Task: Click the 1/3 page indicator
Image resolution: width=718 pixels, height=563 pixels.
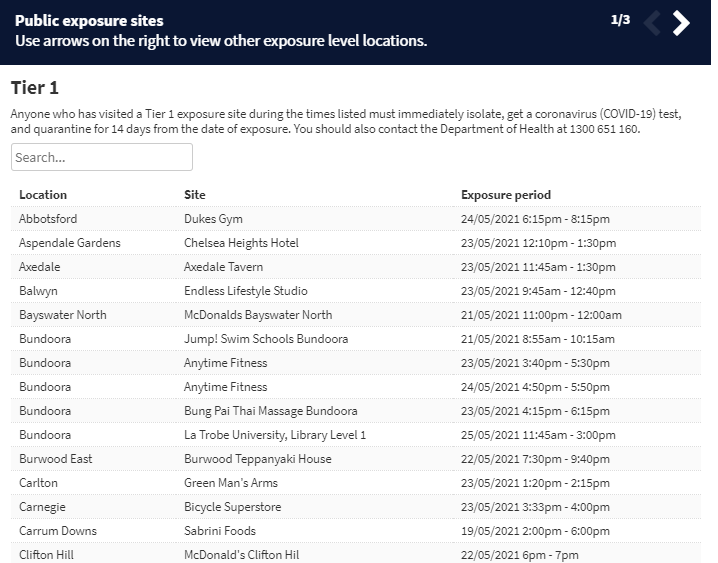Action: [620, 20]
